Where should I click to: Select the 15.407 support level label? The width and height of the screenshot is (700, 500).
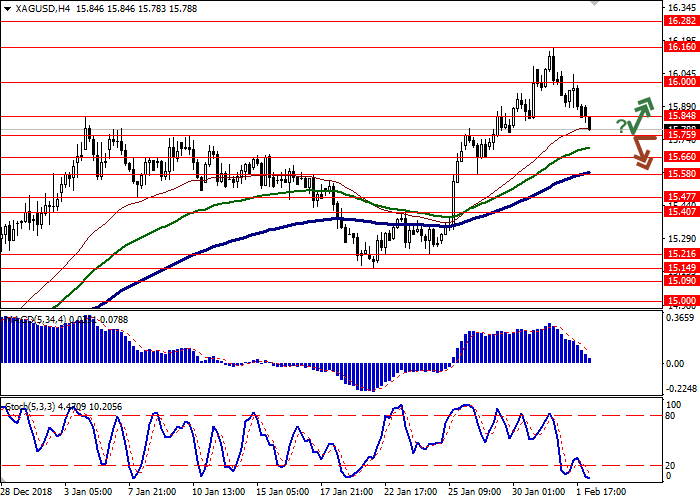pos(680,211)
